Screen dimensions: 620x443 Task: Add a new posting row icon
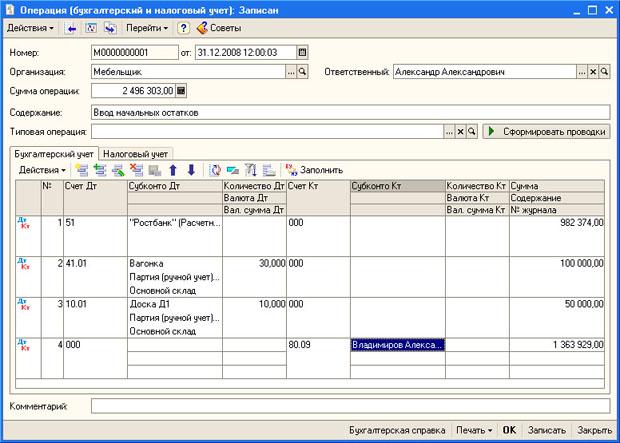point(82,170)
